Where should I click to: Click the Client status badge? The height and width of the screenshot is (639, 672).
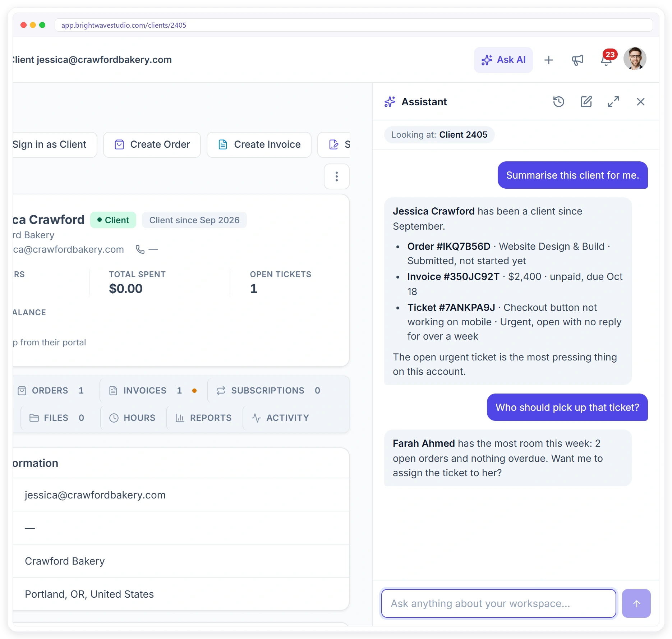pos(113,220)
